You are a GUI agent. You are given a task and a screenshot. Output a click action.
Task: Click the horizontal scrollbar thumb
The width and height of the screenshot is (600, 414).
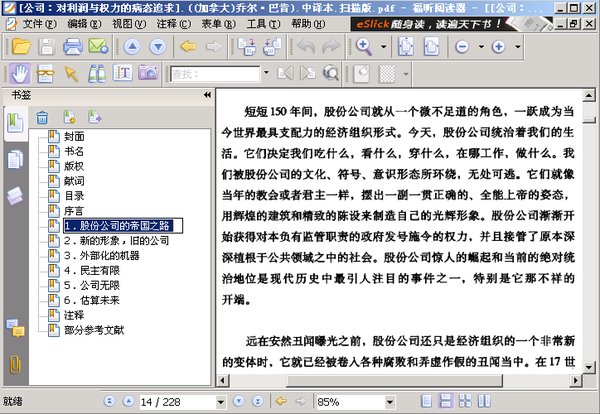(394, 381)
